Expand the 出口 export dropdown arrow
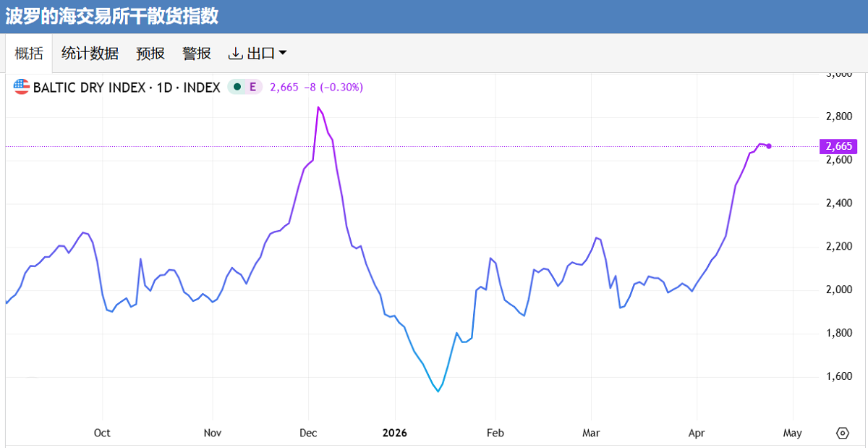The width and height of the screenshot is (868, 448). [282, 53]
